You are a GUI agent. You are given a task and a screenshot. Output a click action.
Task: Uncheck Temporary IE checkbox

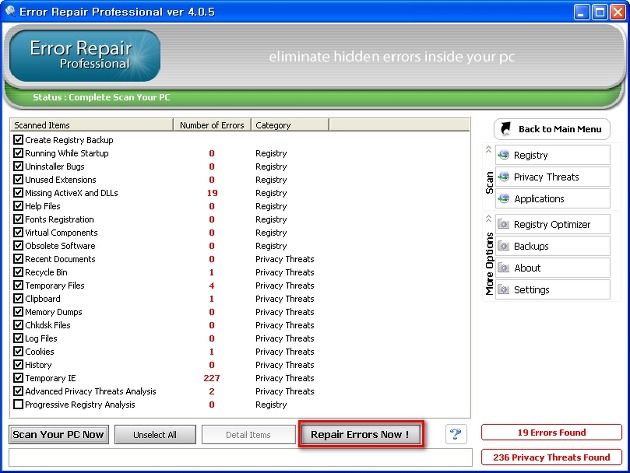(18, 378)
